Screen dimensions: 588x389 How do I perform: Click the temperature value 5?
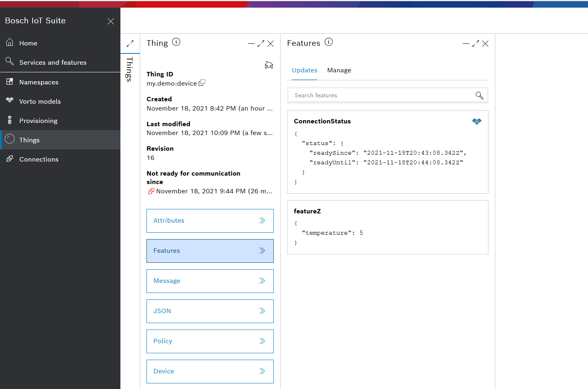click(361, 233)
